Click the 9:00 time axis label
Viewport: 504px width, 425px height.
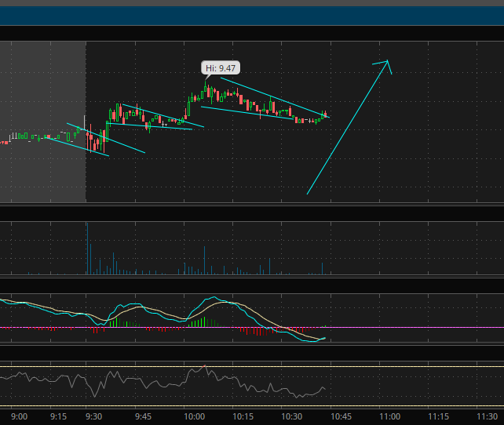click(20, 416)
